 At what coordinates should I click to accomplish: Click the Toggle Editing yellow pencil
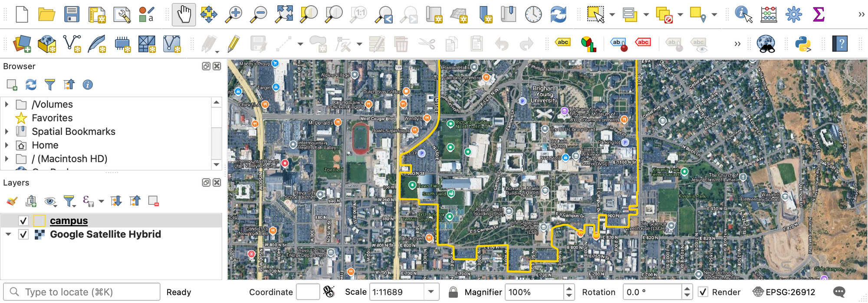pyautogui.click(x=233, y=44)
